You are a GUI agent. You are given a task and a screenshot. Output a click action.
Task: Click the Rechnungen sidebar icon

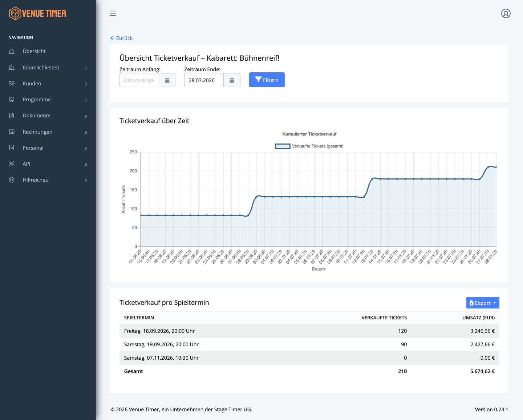click(12, 132)
